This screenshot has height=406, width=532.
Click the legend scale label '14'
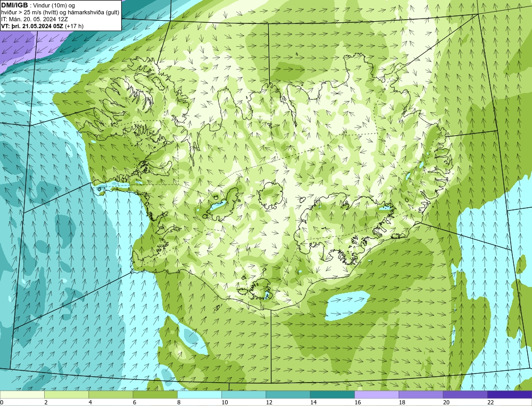[x=313, y=402]
